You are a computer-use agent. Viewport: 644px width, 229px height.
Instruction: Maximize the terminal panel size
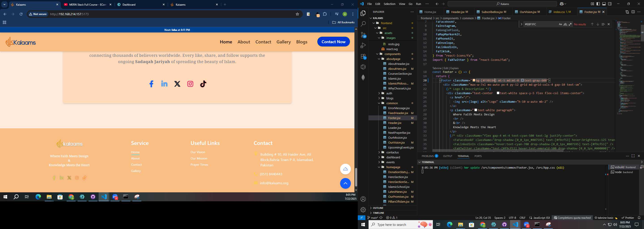(633, 156)
